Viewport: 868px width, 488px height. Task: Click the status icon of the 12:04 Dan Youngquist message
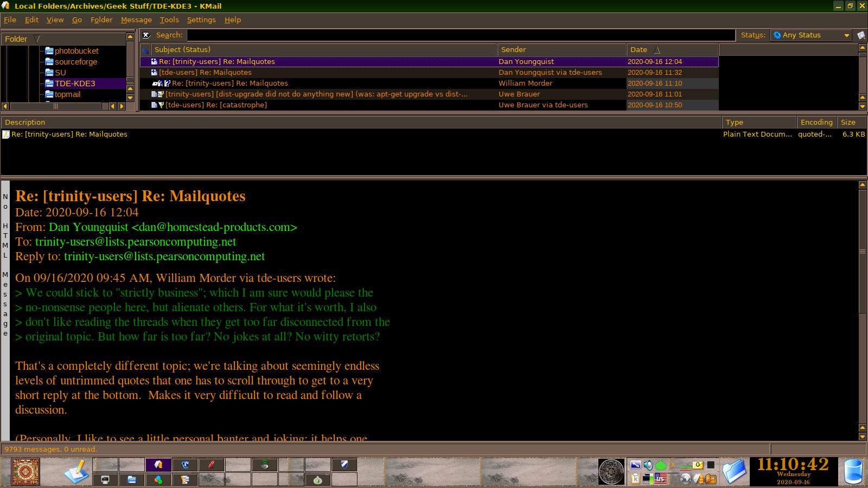point(154,62)
